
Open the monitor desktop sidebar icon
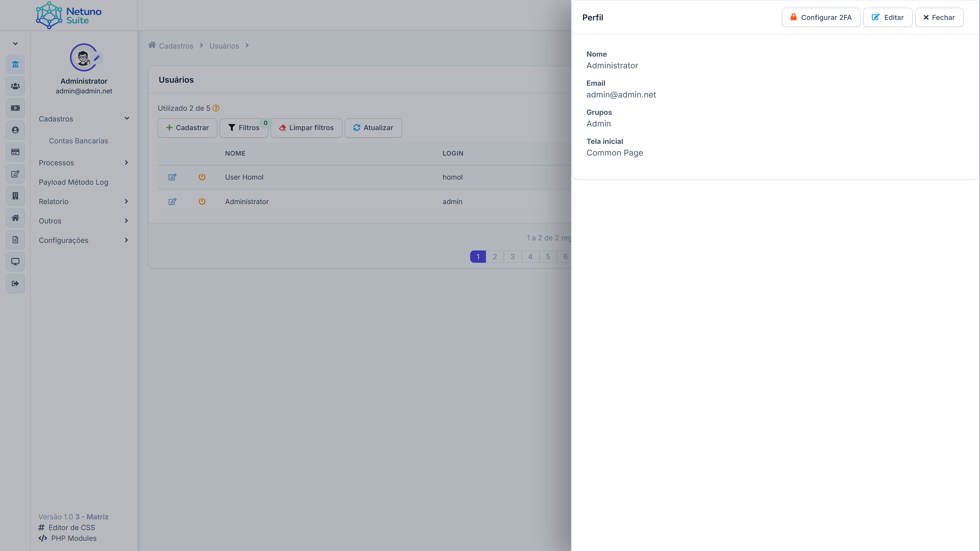tap(15, 262)
